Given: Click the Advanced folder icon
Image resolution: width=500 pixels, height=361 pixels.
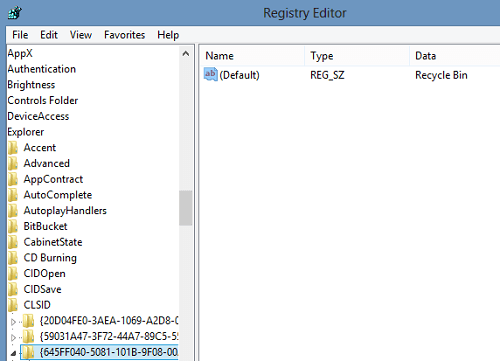Looking at the screenshot, I should pos(13,163).
